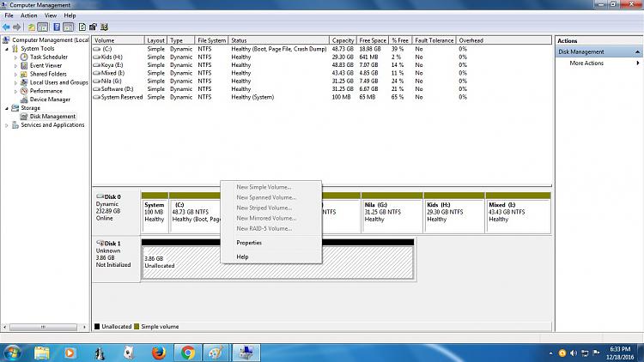Open the Paint icon in the taskbar

216,353
